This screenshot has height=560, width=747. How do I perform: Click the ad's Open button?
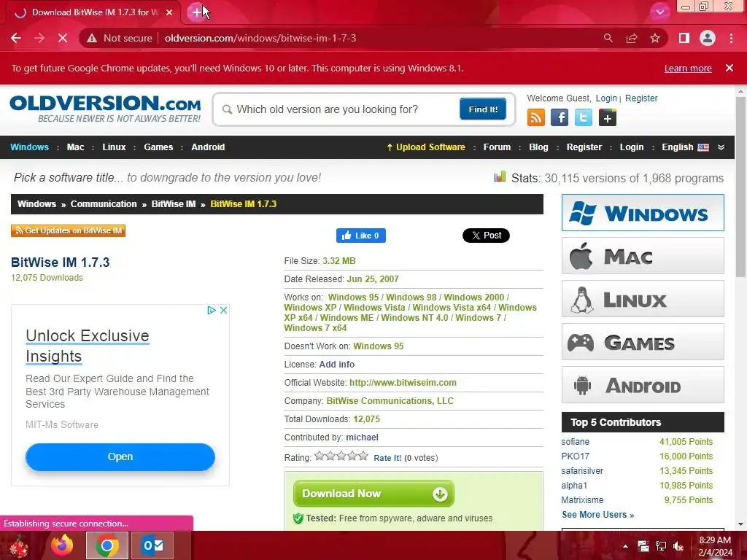click(x=120, y=456)
